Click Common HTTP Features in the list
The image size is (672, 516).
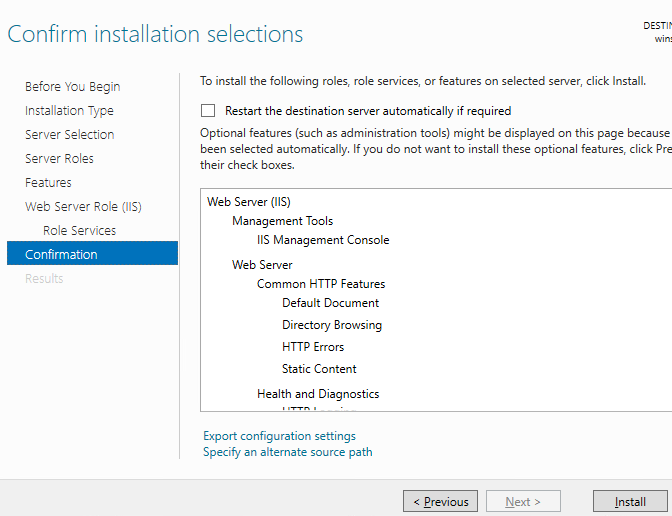pos(320,284)
